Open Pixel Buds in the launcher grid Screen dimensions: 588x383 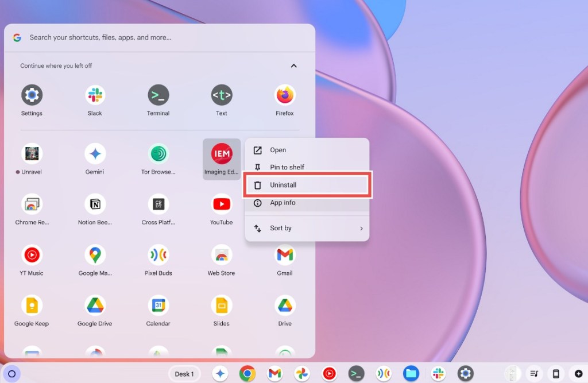(158, 260)
